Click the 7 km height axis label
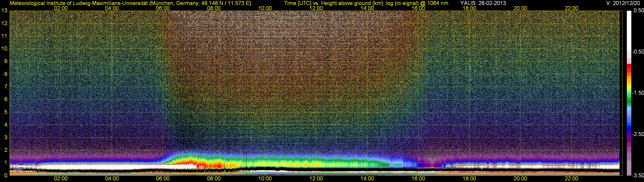 (x=6, y=87)
